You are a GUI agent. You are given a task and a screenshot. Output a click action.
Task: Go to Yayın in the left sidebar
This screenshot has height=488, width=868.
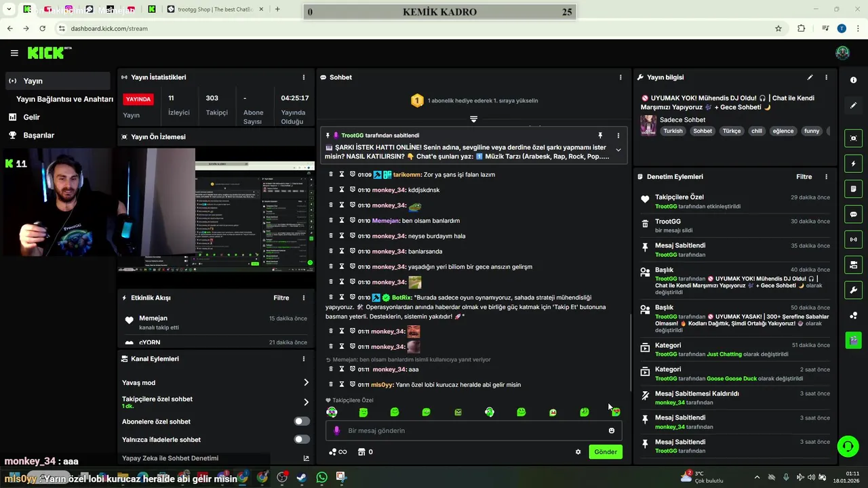point(57,81)
